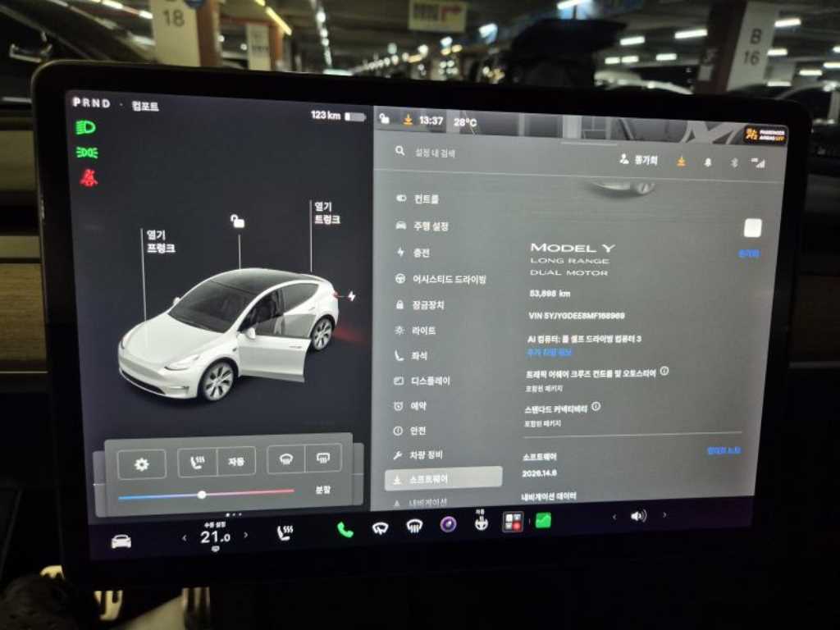The height and width of the screenshot is (630, 840).
Task: Select highlighted 소프트웨어 software menu
Action: (x=444, y=478)
